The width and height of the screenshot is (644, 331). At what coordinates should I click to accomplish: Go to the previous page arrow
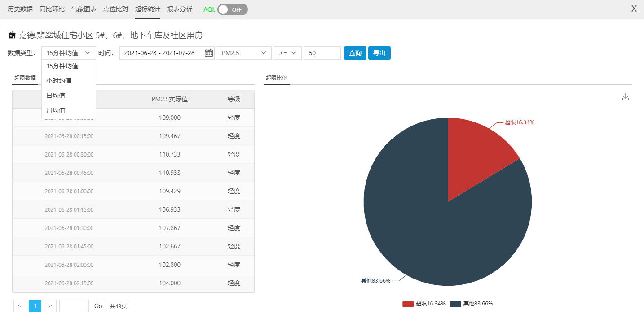point(19,306)
